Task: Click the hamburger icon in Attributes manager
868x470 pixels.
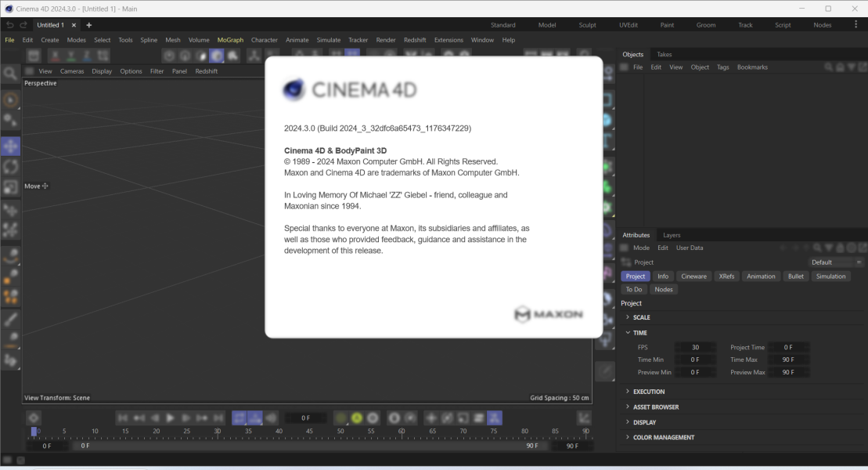Action: (x=625, y=248)
